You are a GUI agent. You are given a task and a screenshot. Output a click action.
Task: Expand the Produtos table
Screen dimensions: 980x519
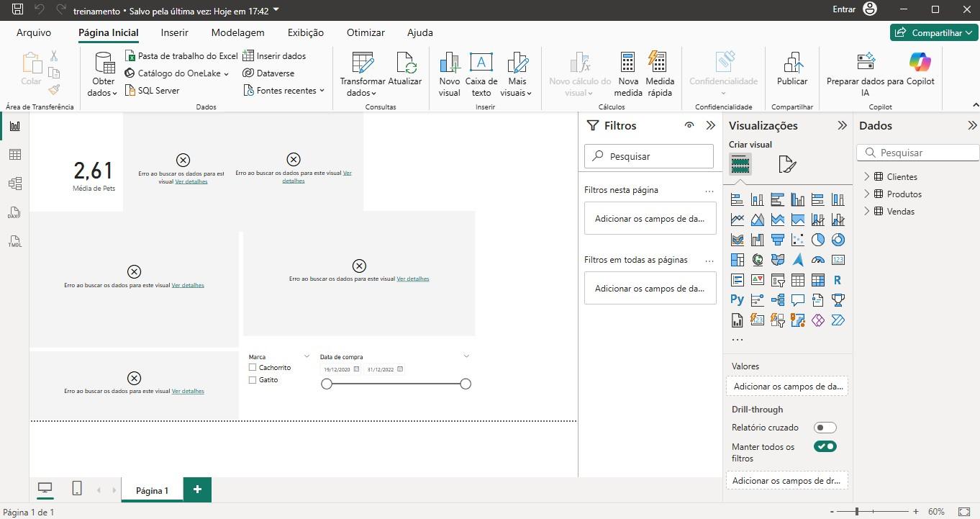point(866,194)
